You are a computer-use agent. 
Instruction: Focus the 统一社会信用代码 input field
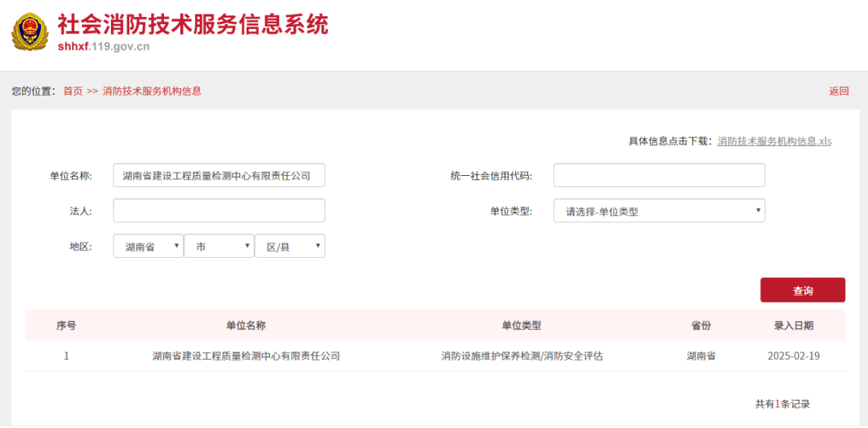659,175
